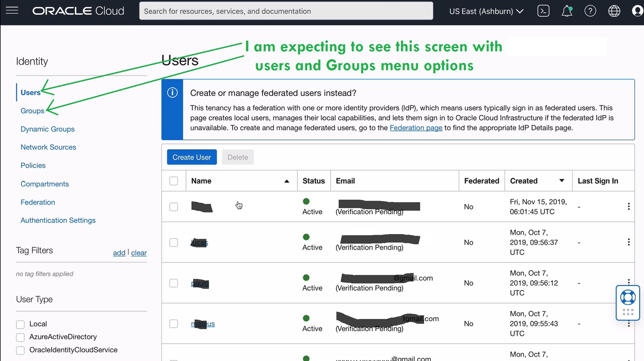Click the add tag filter link
The image size is (644, 361).
[119, 253]
